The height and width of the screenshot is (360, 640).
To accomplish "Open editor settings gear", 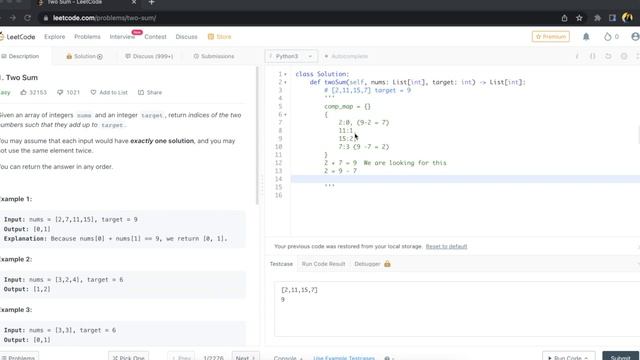I will [x=624, y=56].
